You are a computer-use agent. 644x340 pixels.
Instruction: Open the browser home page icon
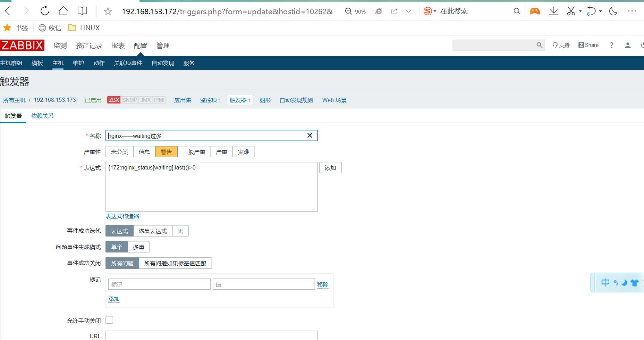[x=63, y=11]
